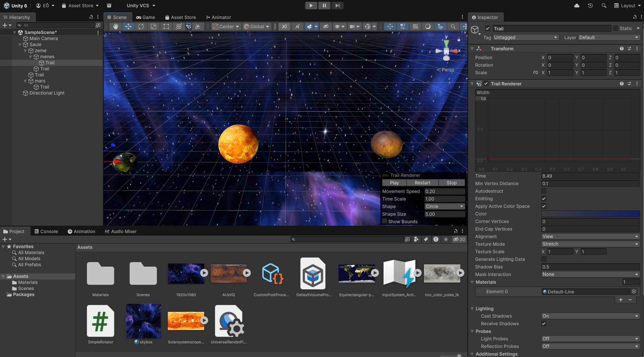The height and width of the screenshot is (357, 644).
Task: Open the Alignment View dropdown
Action: pos(590,237)
